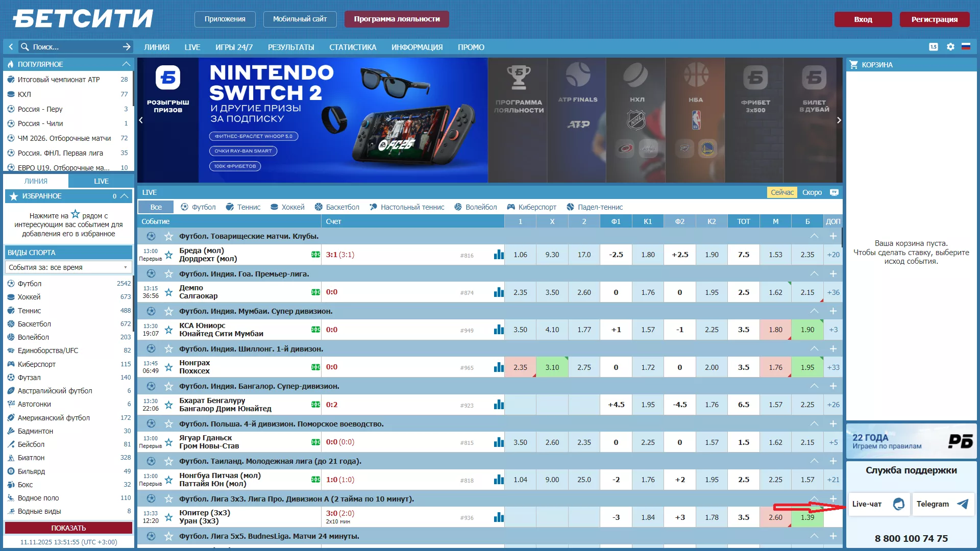
Task: Click the Хоккей puck filter icon
Action: pyautogui.click(x=275, y=207)
